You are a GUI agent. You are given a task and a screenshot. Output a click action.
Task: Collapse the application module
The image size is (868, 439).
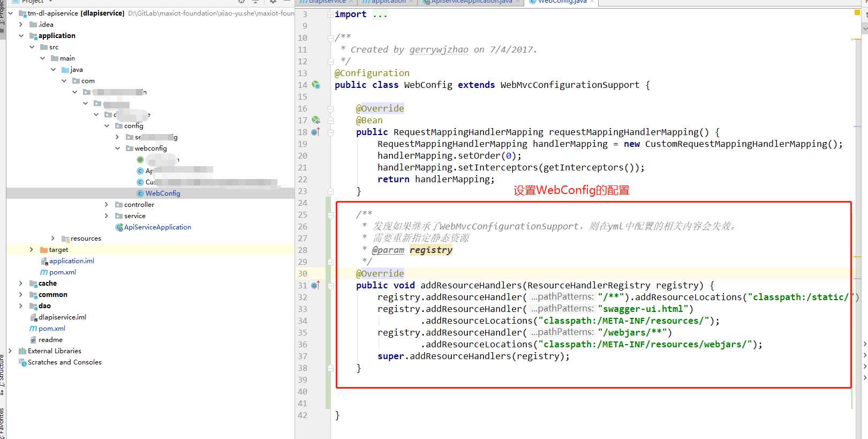coord(21,36)
